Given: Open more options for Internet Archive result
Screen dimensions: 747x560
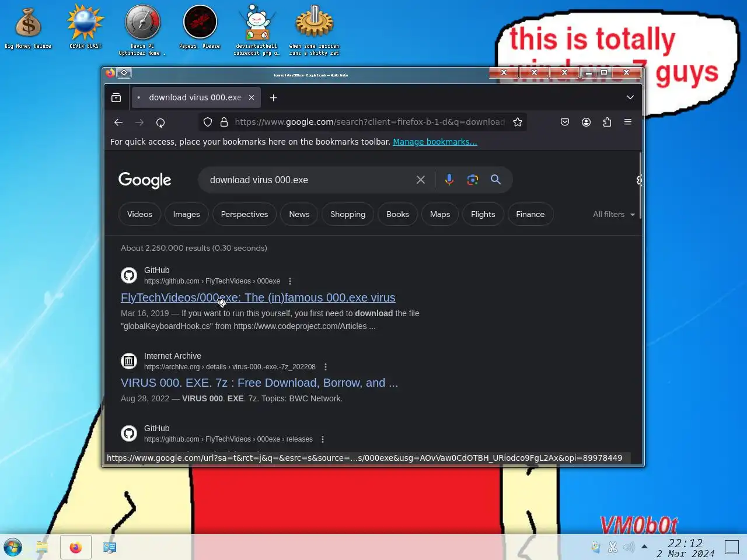Looking at the screenshot, I should pos(326,367).
